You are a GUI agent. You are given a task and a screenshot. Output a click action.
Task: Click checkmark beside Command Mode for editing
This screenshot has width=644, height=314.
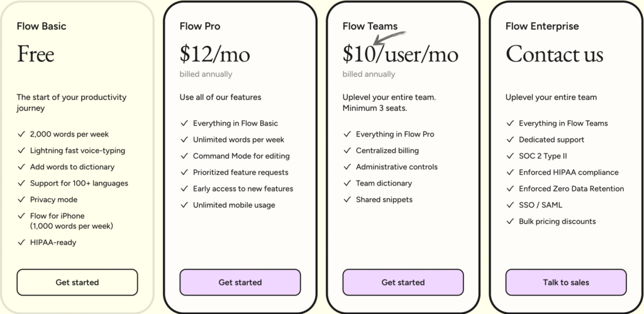pyautogui.click(x=184, y=156)
